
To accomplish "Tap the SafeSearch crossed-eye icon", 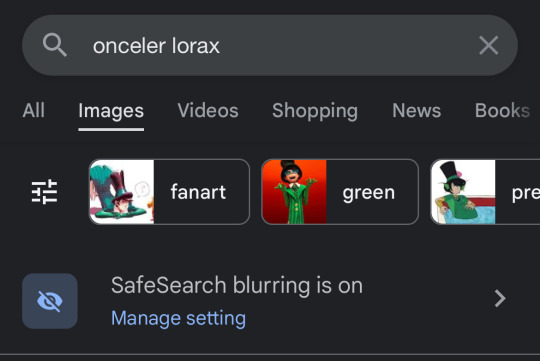I will pos(50,301).
